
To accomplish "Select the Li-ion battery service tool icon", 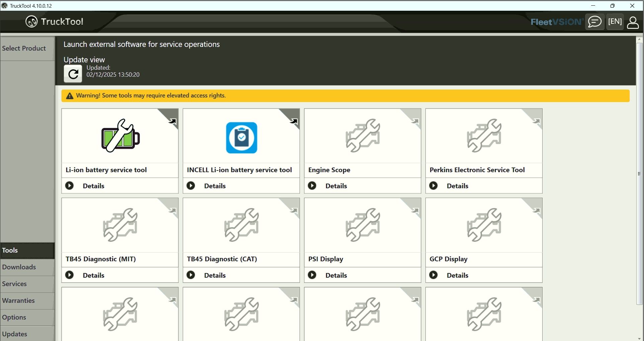I will [119, 136].
